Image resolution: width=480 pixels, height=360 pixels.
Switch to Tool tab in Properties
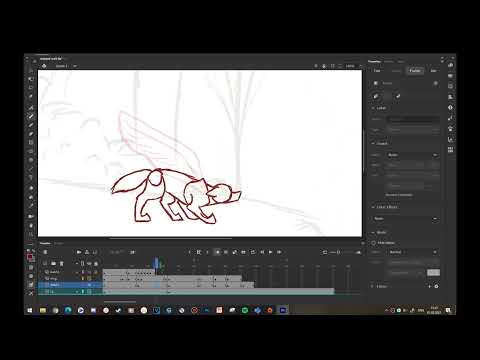pos(377,71)
